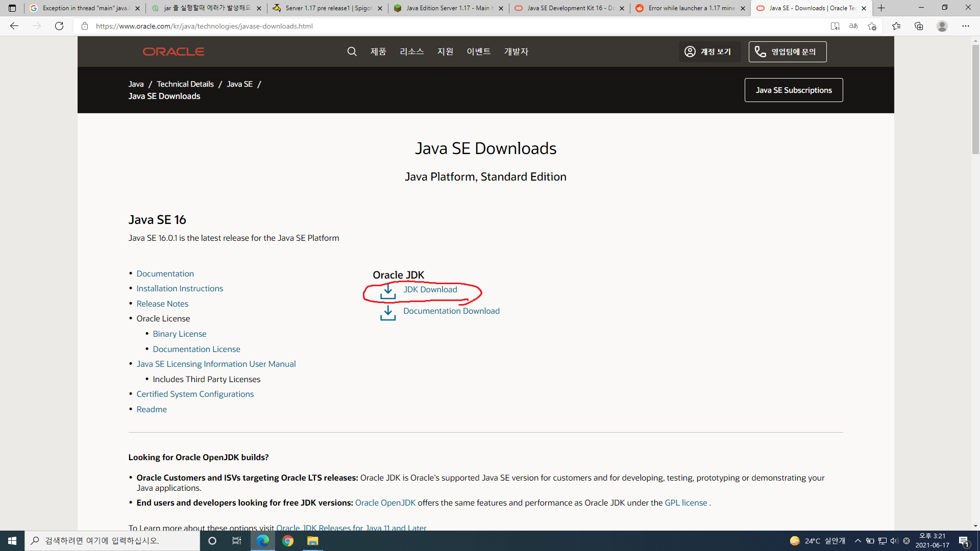Expand the 제품 navigation menu
The width and height of the screenshot is (980, 551).
[378, 52]
